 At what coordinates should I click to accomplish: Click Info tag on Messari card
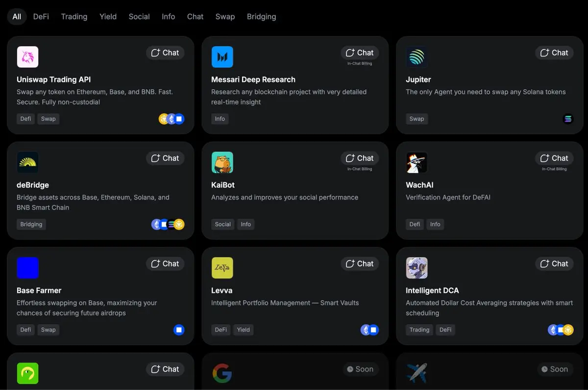[x=220, y=119]
